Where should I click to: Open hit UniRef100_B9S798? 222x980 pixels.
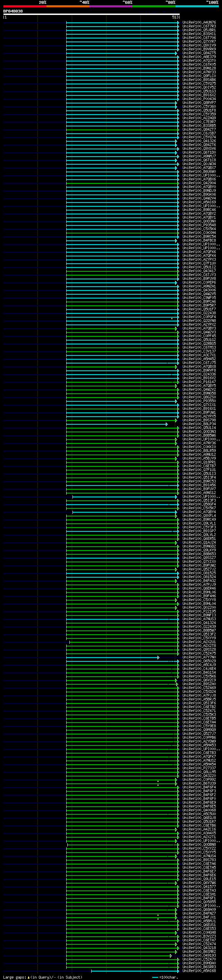[x=199, y=420]
